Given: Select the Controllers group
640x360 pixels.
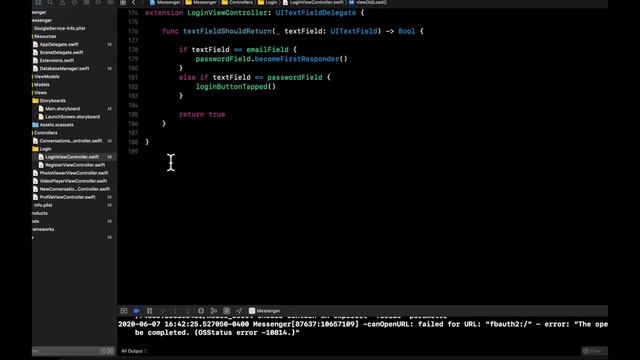Looking at the screenshot, I should point(45,133).
